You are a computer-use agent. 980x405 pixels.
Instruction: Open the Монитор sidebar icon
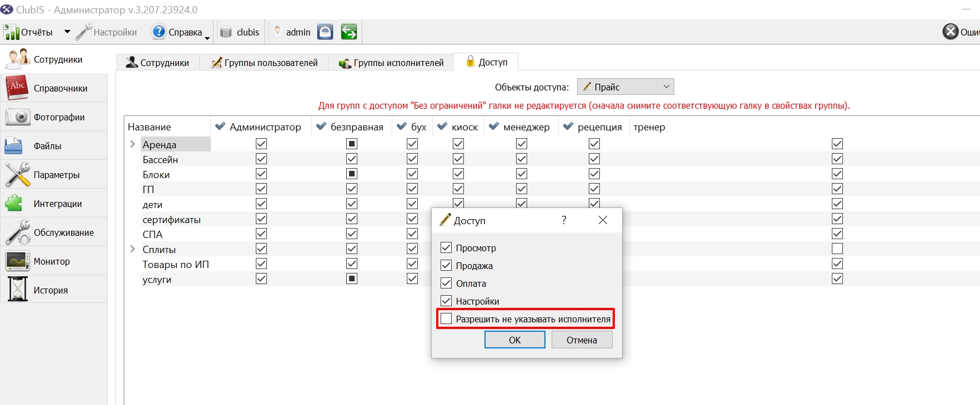pyautogui.click(x=17, y=261)
